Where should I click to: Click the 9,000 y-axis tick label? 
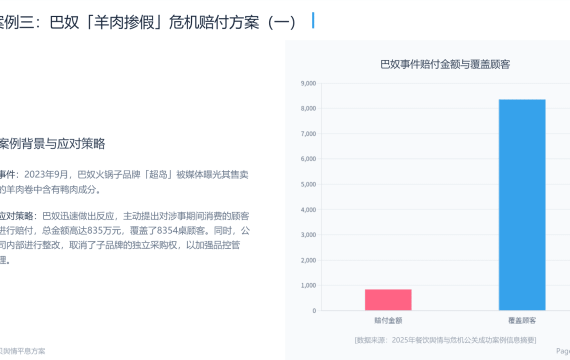click(308, 83)
